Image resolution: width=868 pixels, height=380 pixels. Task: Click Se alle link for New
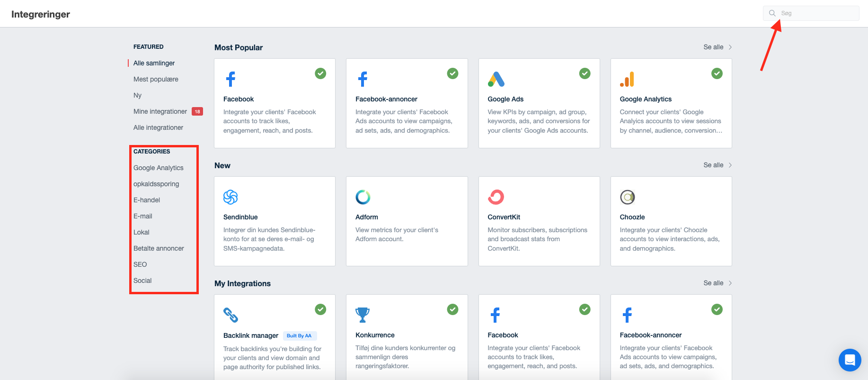713,165
